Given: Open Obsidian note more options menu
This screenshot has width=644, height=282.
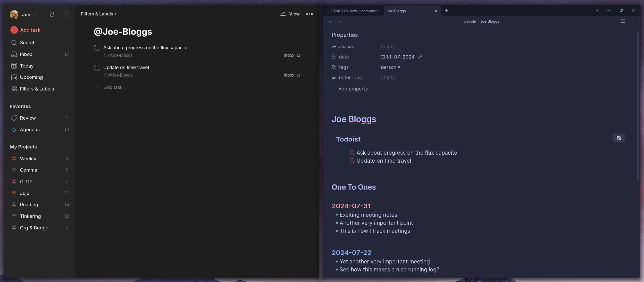Looking at the screenshot, I should pos(632,21).
